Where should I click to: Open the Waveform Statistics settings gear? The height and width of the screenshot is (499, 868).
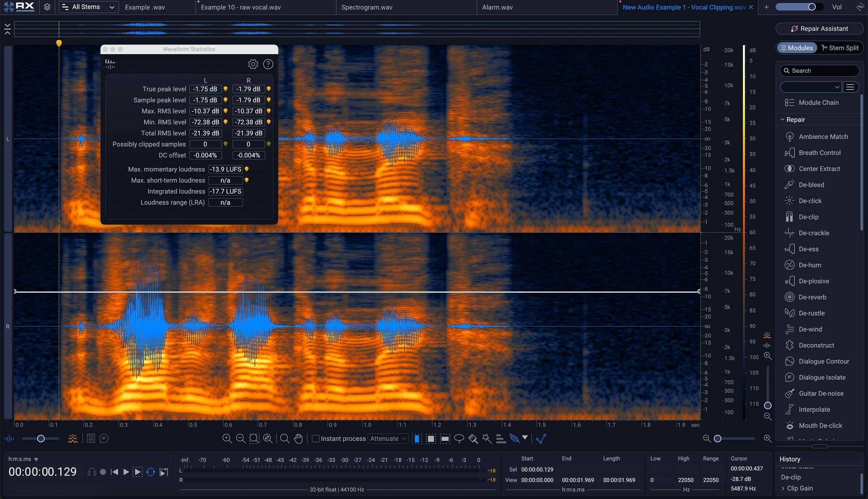tap(253, 64)
